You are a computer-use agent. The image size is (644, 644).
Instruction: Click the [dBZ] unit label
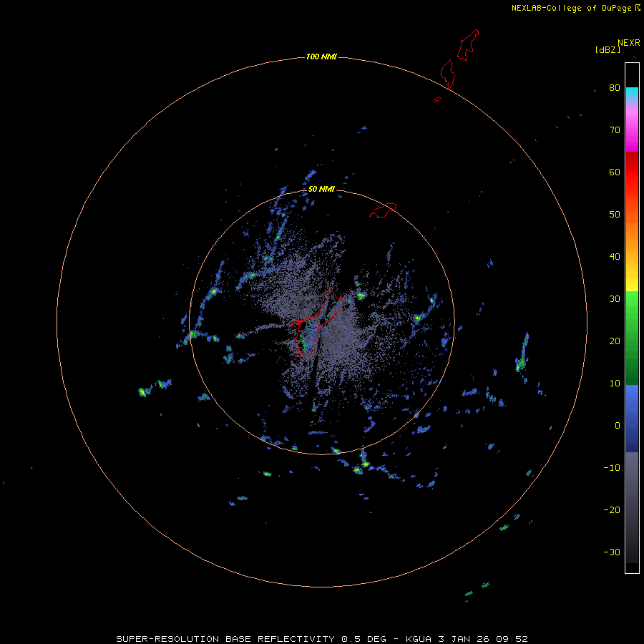pos(608,49)
